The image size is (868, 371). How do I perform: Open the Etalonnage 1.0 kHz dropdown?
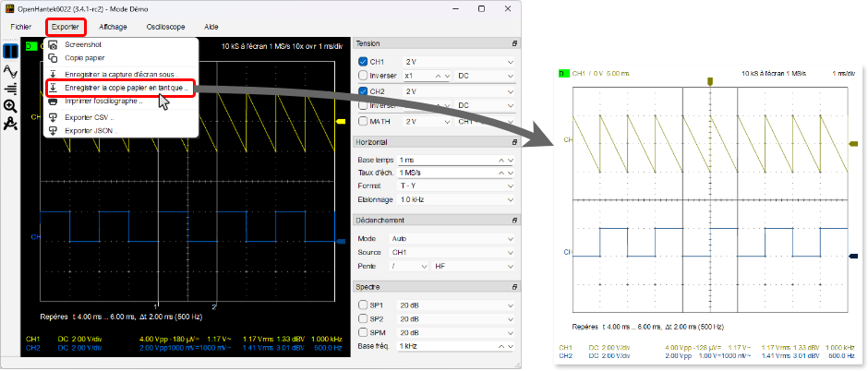457,199
